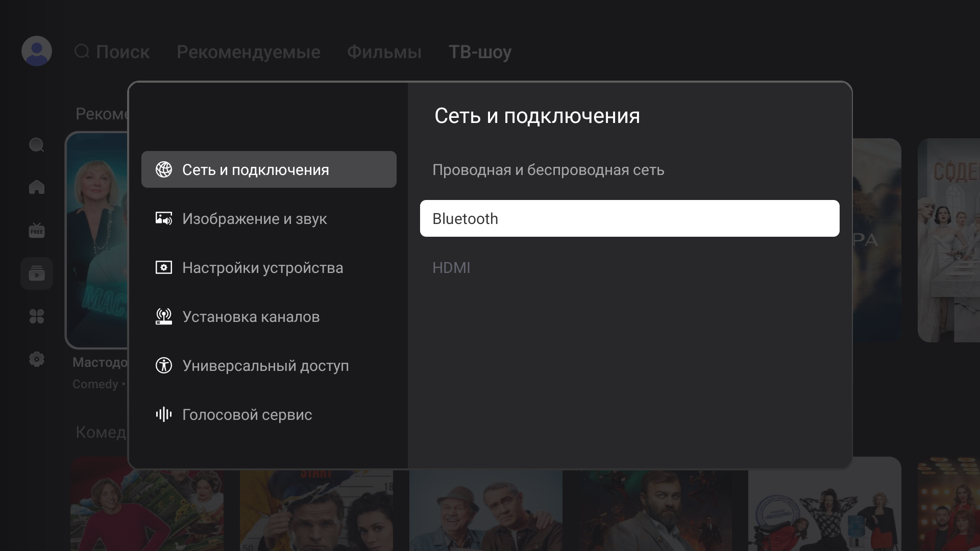Open Установка каналов settings category
Image resolution: width=980 pixels, height=551 pixels.
coord(251,317)
